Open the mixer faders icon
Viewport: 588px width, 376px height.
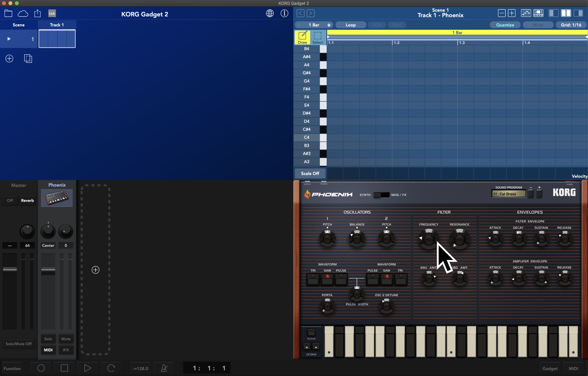526,13
